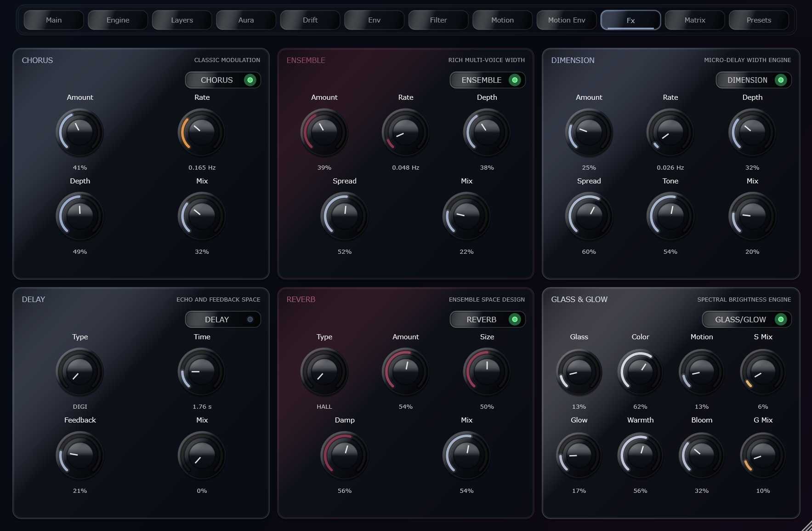This screenshot has height=531, width=812.
Task: Open the Engine tab
Action: click(118, 20)
